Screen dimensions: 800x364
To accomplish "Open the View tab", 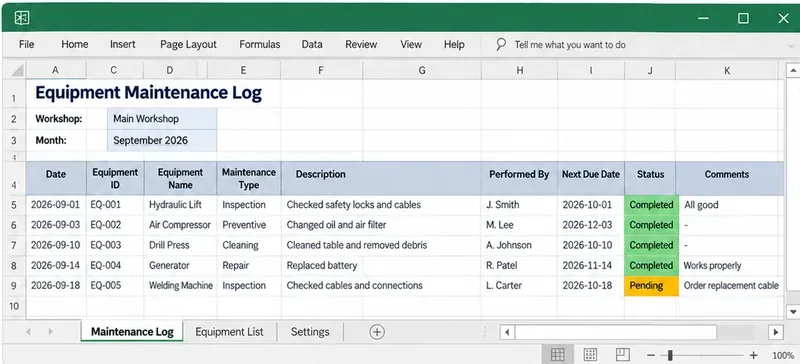I will click(411, 44).
